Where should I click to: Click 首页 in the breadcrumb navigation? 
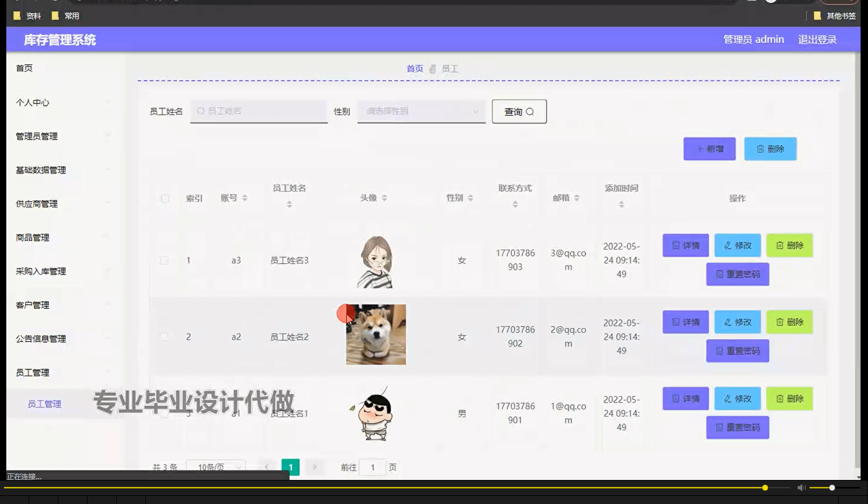(415, 69)
